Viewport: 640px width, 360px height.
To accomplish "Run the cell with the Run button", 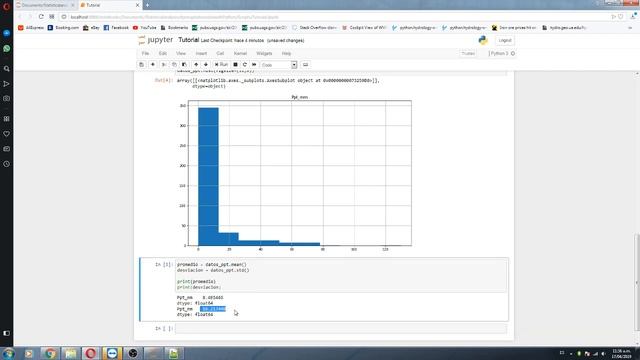I will pyautogui.click(x=221, y=64).
